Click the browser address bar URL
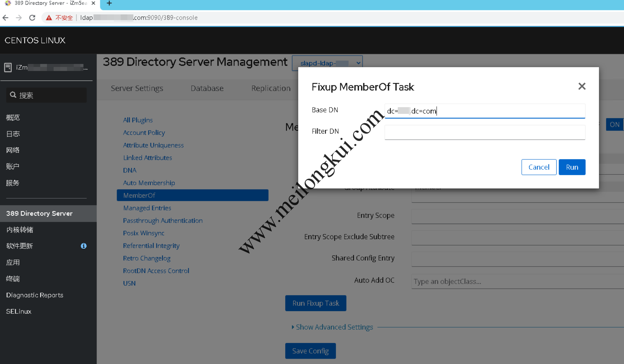Screen dimensions: 624x364 tap(139, 18)
